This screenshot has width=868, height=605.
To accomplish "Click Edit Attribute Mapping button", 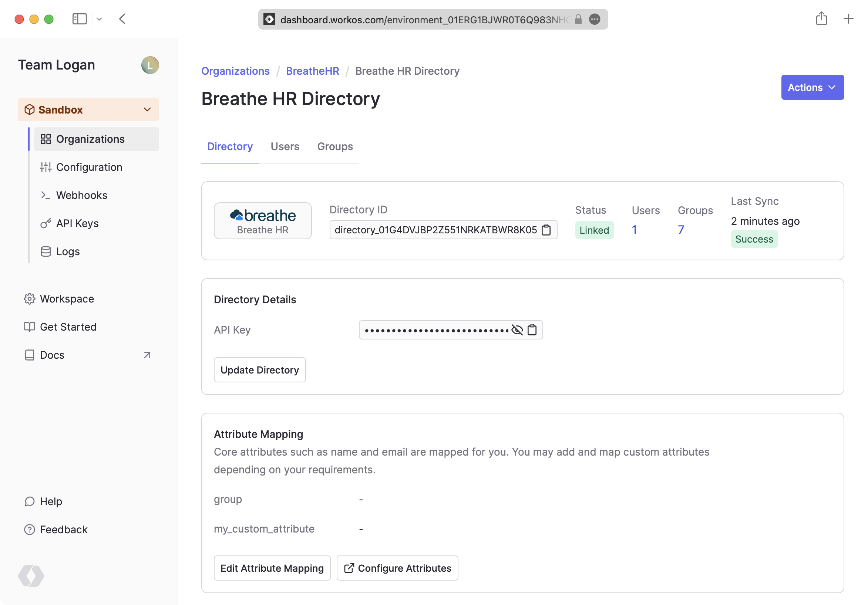I will [x=272, y=568].
